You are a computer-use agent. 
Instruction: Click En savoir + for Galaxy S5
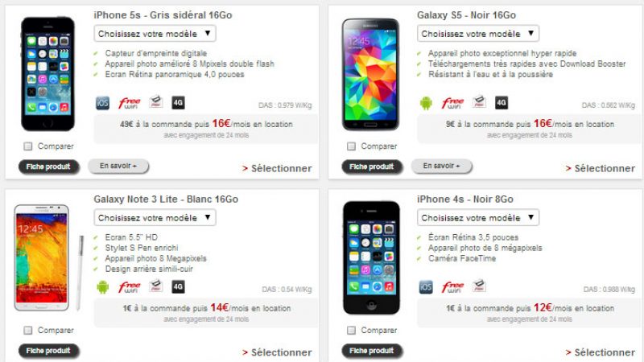441,166
